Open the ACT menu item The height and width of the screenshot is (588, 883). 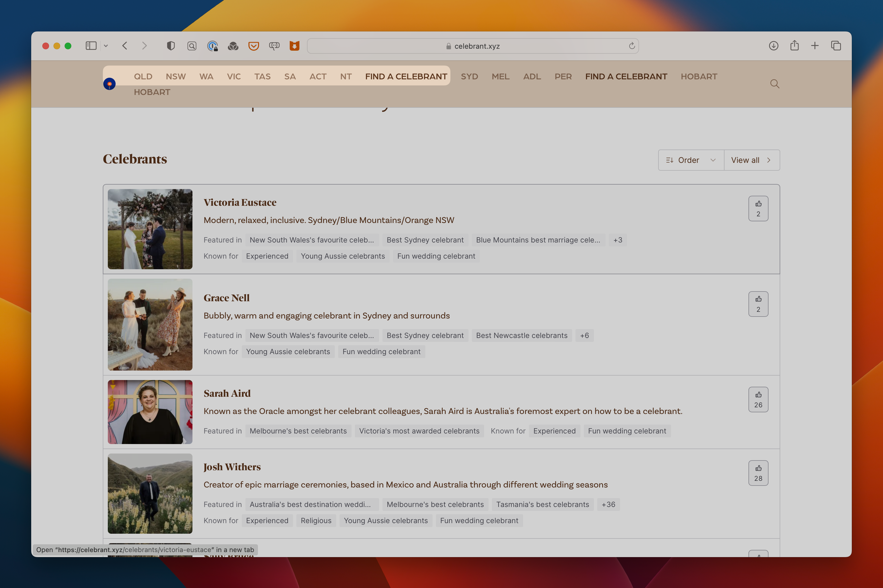pos(318,77)
